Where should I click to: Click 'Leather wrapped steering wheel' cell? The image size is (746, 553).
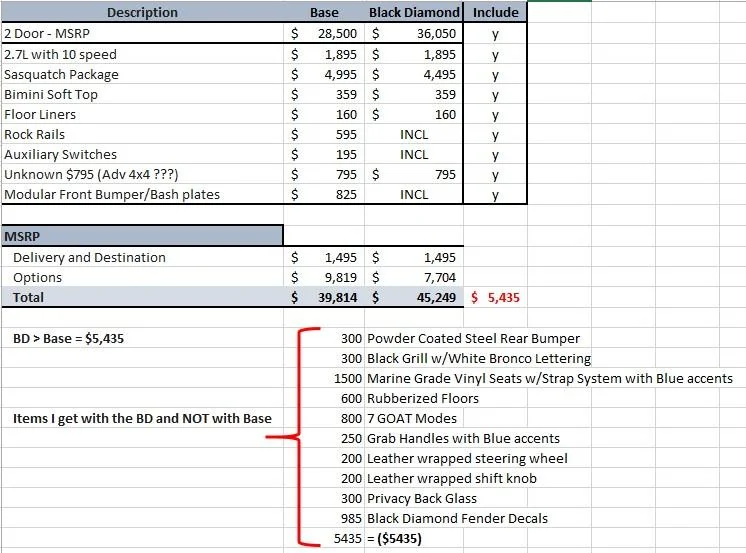click(x=467, y=458)
